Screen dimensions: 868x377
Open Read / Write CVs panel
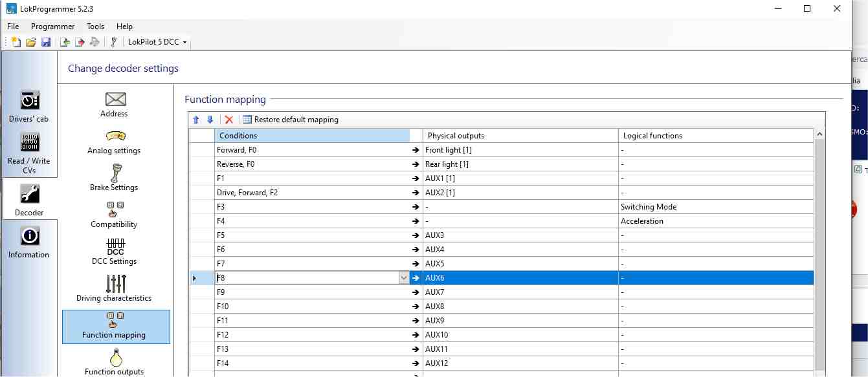[29, 153]
